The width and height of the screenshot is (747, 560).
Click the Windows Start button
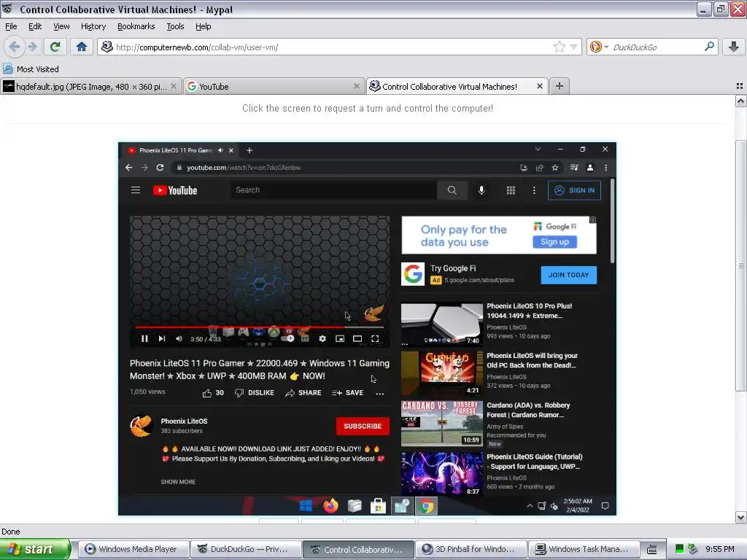coord(34,549)
